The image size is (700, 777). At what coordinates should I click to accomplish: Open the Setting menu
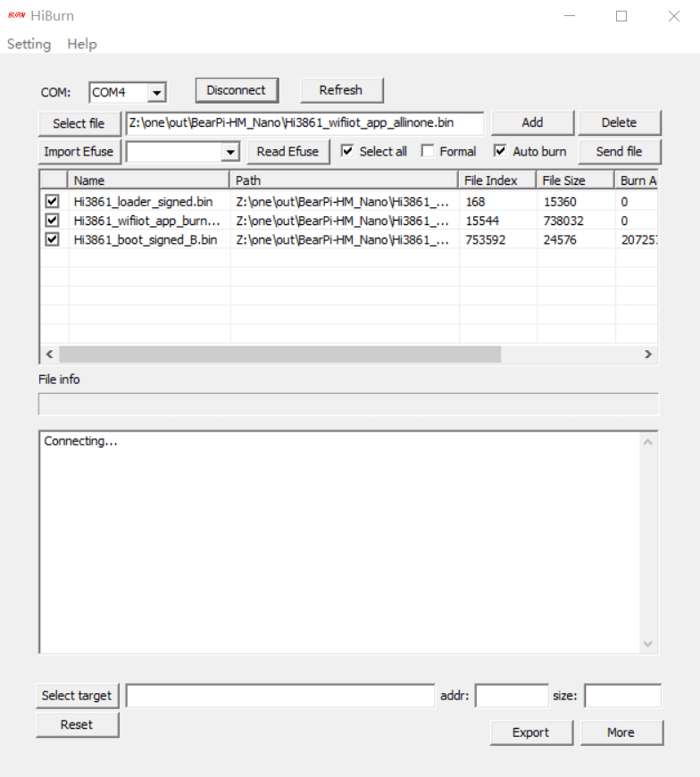[29, 44]
